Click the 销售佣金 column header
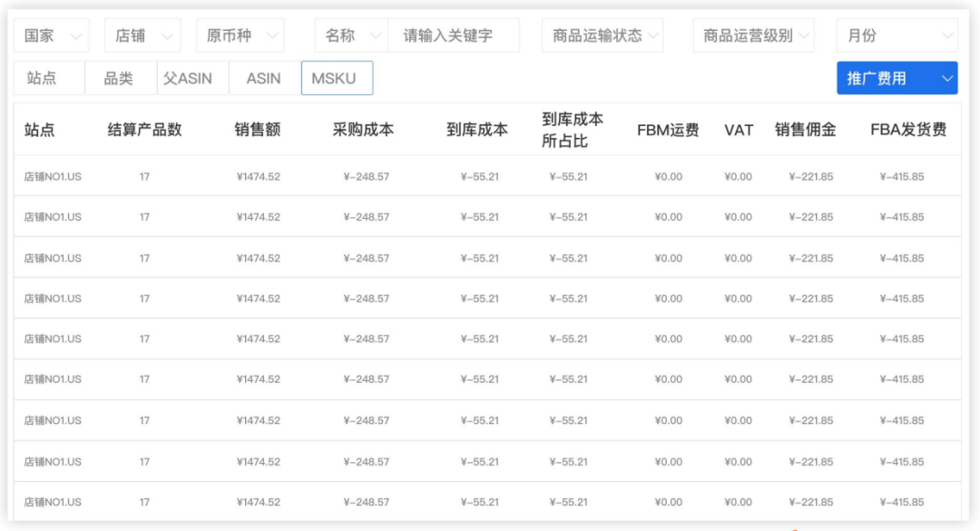This screenshot has height=531, width=980. pos(805,130)
